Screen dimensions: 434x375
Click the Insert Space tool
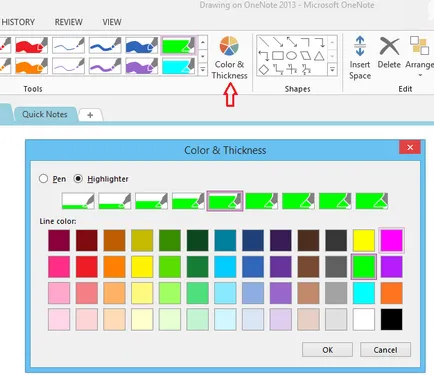pos(360,58)
